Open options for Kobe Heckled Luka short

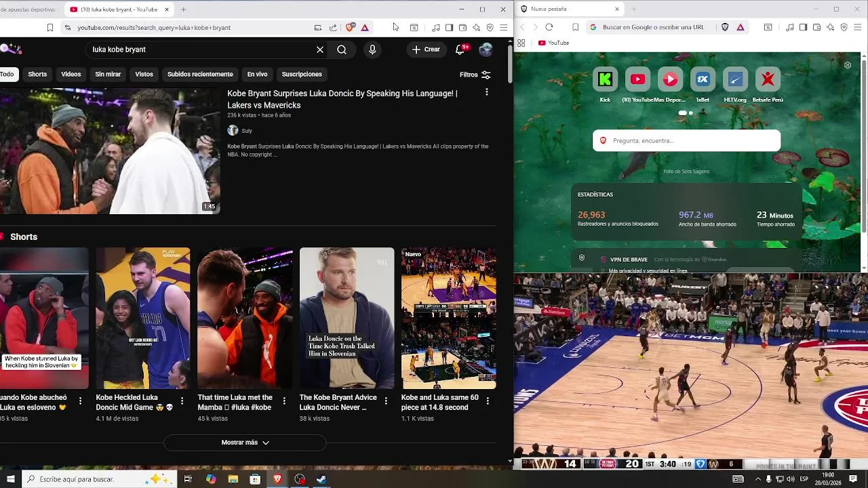coord(182,401)
